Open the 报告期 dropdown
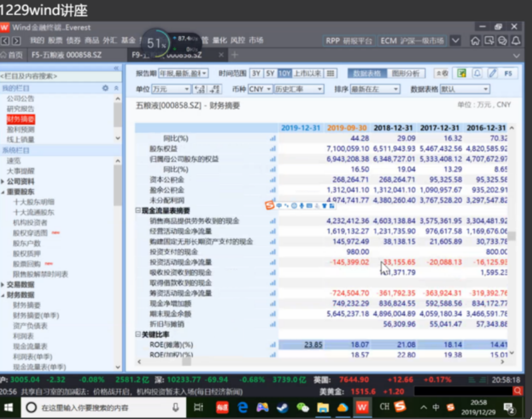Screen dimensions: 532x419 (x=183, y=73)
